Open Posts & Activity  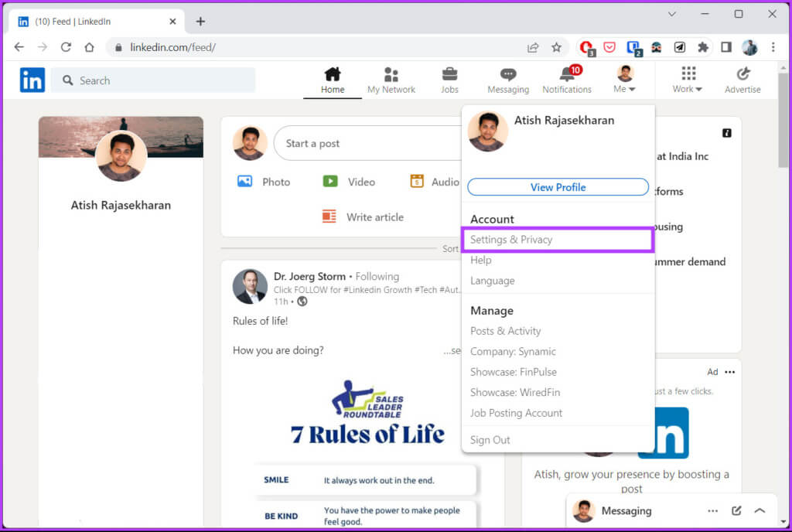(506, 331)
